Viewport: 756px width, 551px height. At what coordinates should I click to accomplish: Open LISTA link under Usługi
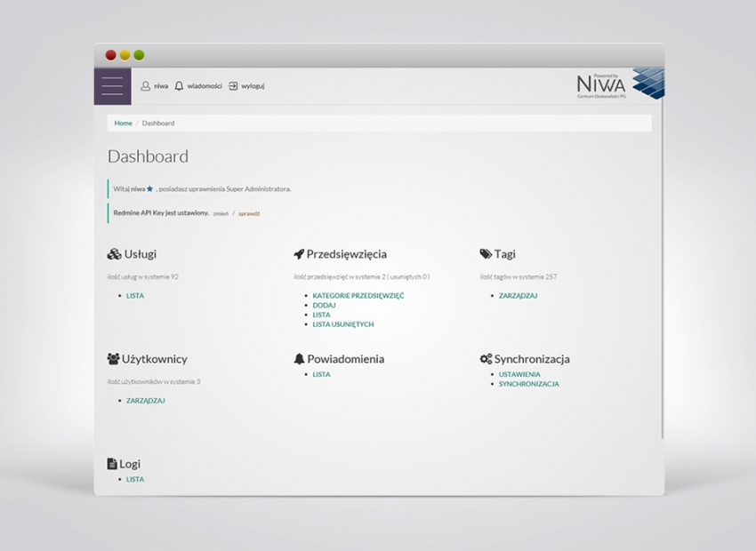pos(135,296)
